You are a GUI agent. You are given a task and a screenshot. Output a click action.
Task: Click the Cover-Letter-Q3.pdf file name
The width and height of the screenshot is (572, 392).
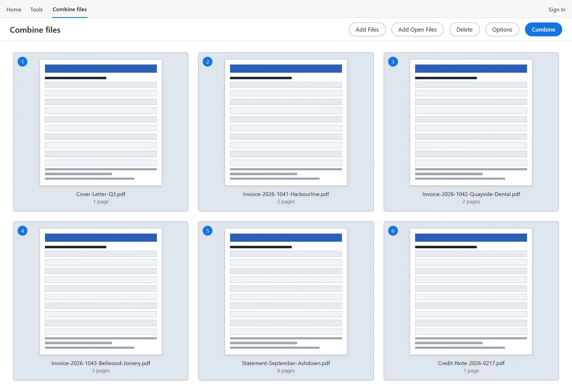(x=101, y=194)
